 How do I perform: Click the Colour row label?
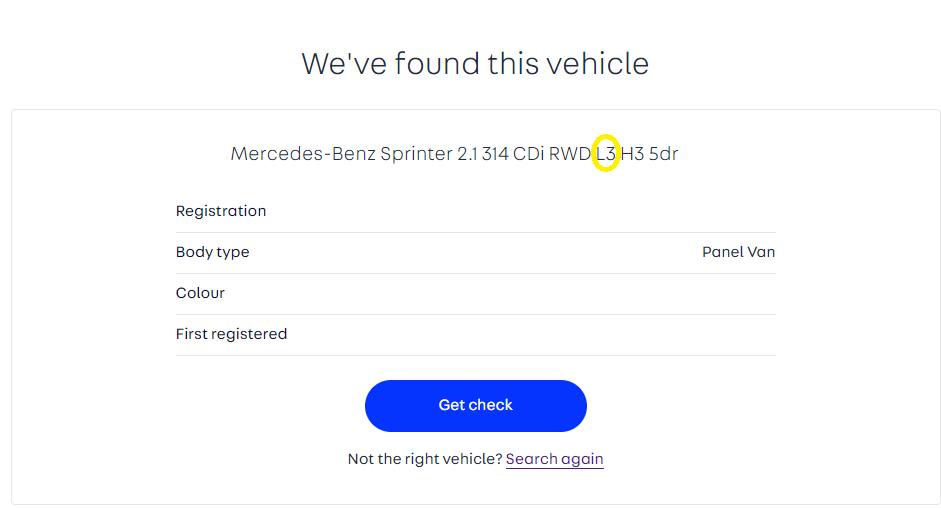[x=200, y=293]
